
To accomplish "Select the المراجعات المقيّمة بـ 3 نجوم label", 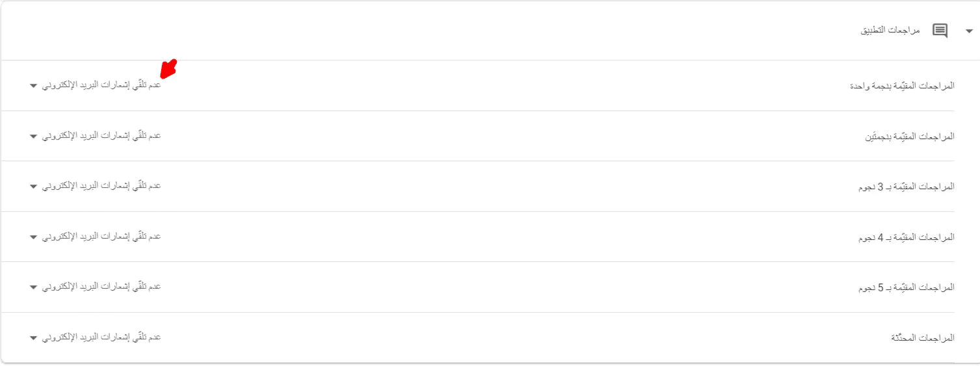I will (x=907, y=187).
